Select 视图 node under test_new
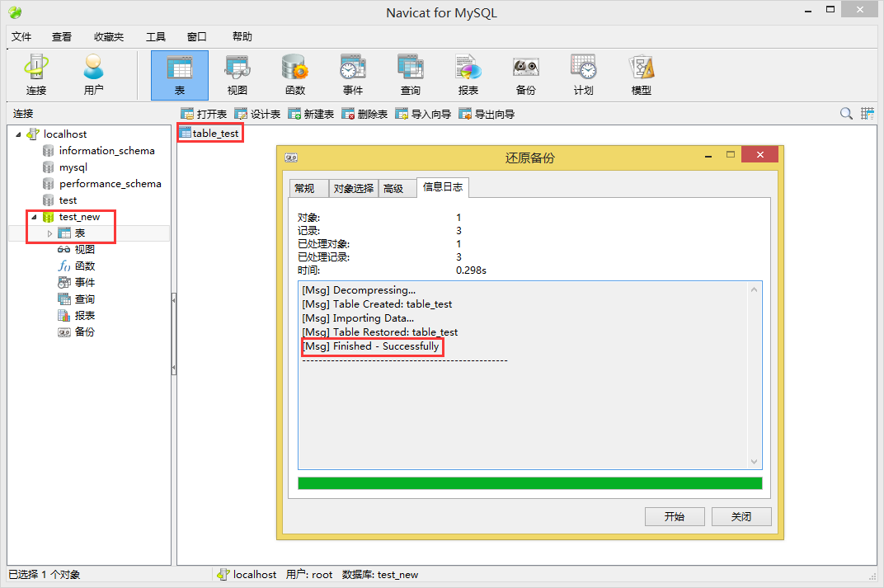The width and height of the screenshot is (884, 588). [76, 249]
